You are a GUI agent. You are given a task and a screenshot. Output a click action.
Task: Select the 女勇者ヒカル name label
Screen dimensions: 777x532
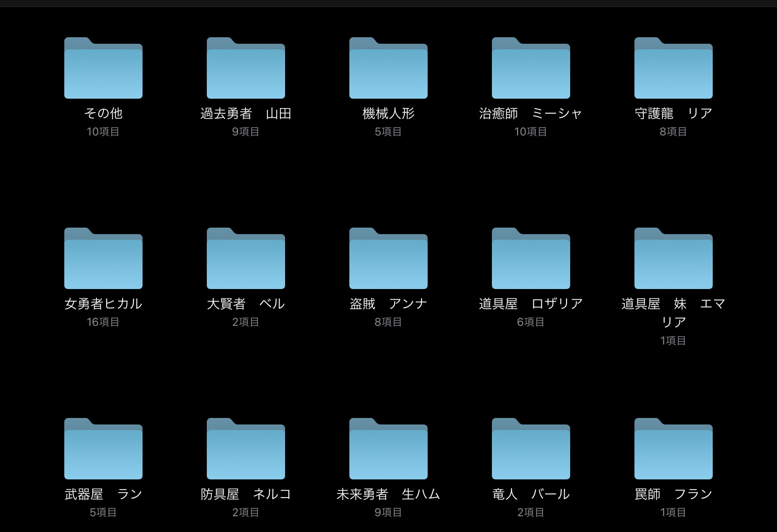coord(103,303)
